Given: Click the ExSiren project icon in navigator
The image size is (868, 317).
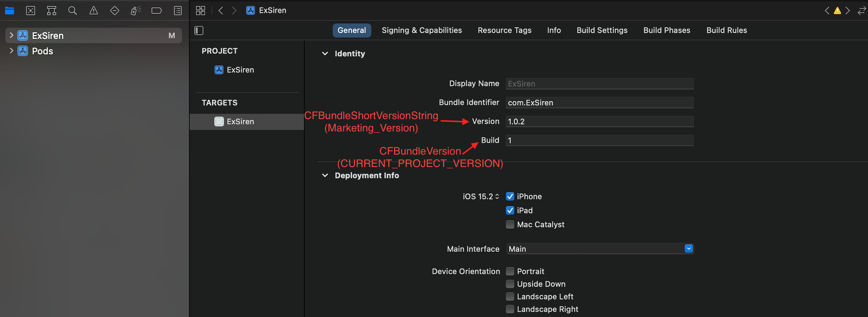Looking at the screenshot, I should pyautogui.click(x=23, y=36).
